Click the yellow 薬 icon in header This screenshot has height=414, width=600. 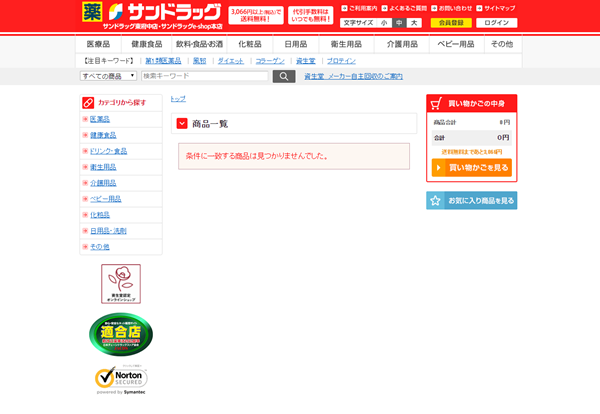[x=92, y=11]
